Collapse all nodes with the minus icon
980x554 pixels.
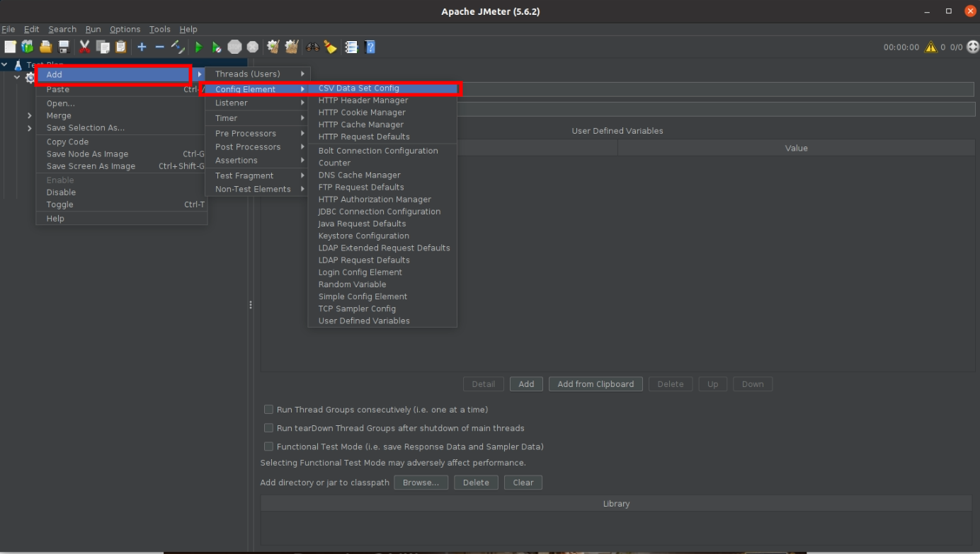[x=159, y=47]
